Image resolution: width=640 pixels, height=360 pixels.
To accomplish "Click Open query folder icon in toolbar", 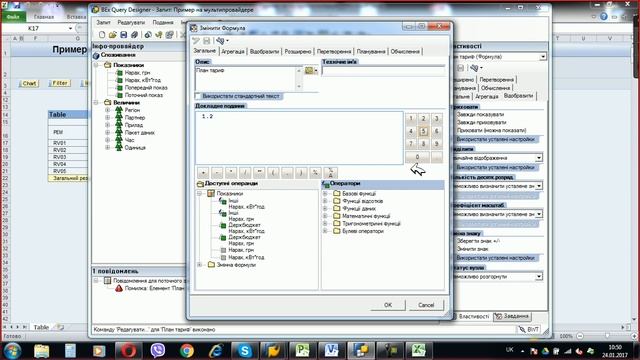I will coord(113,35).
